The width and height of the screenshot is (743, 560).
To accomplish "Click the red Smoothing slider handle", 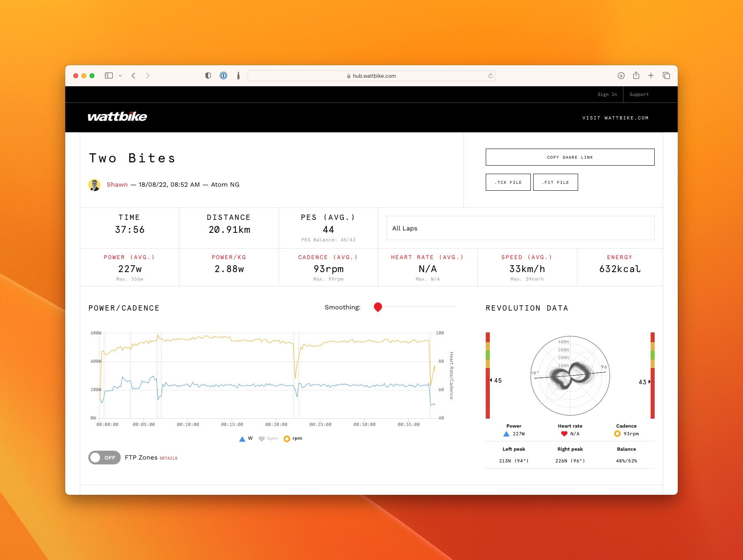I will (x=378, y=307).
